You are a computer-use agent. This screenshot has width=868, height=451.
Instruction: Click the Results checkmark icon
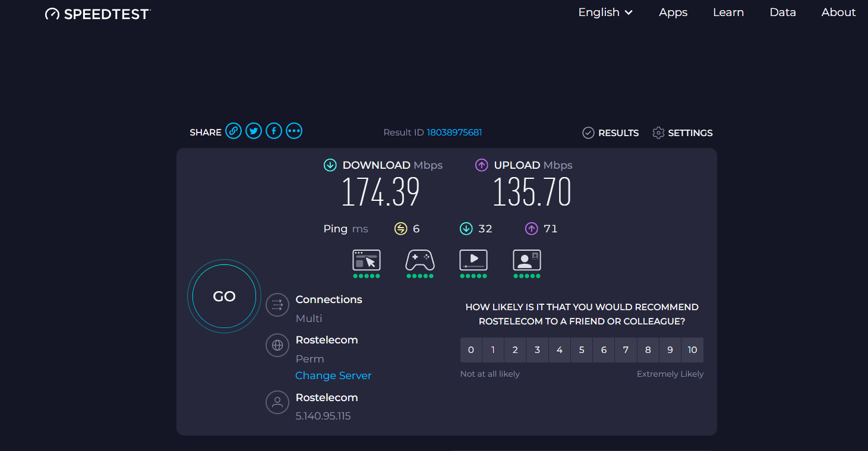(588, 133)
